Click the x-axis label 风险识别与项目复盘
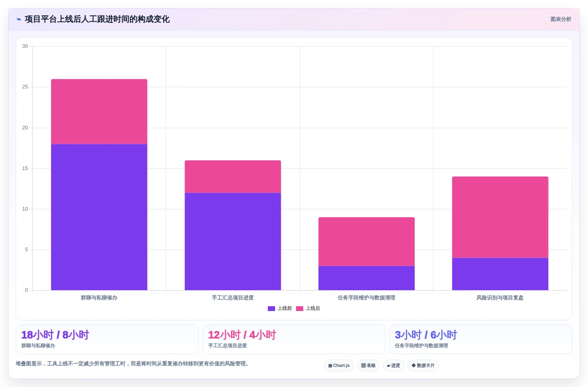 (x=500, y=298)
